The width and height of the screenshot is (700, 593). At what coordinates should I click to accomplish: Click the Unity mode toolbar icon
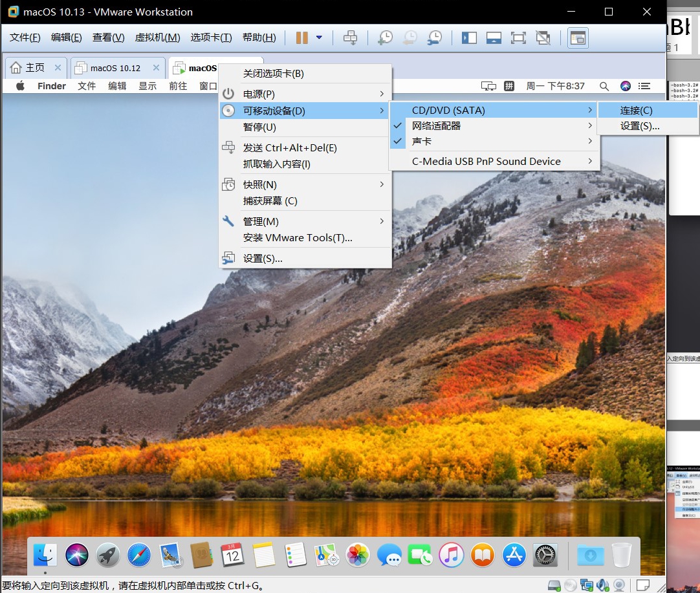(543, 38)
